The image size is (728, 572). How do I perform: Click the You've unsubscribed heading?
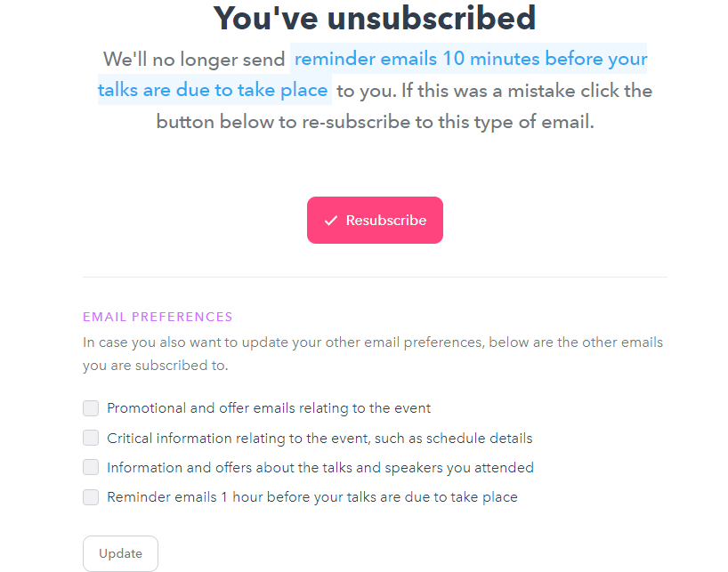pyautogui.click(x=374, y=18)
